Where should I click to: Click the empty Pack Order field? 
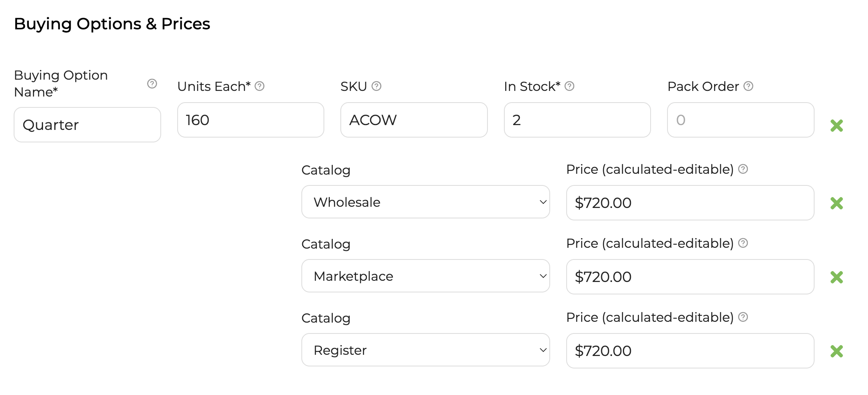[x=741, y=120]
